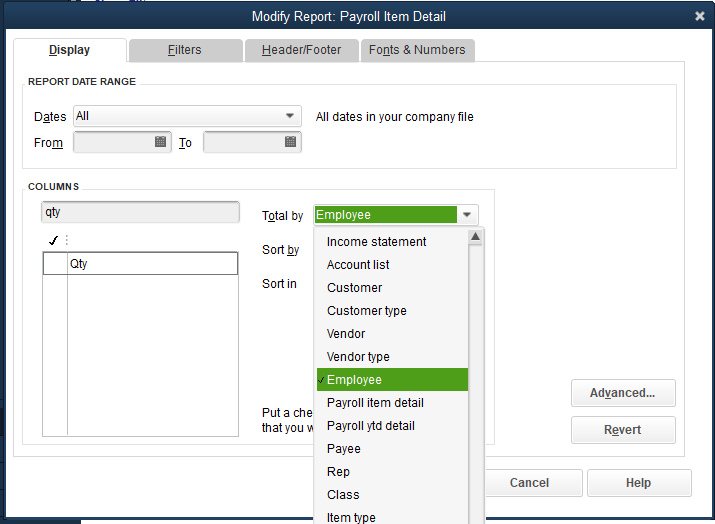Open the To date calendar picker
Viewport: 715px width, 524px height.
[290, 141]
